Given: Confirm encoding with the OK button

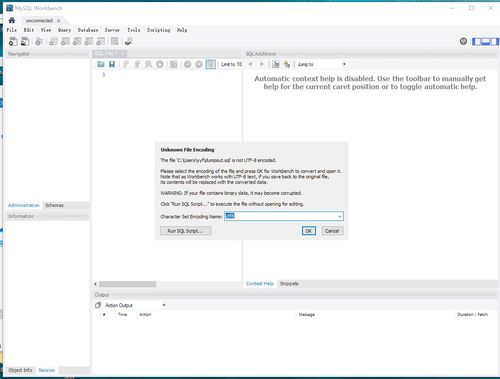Looking at the screenshot, I should point(309,231).
